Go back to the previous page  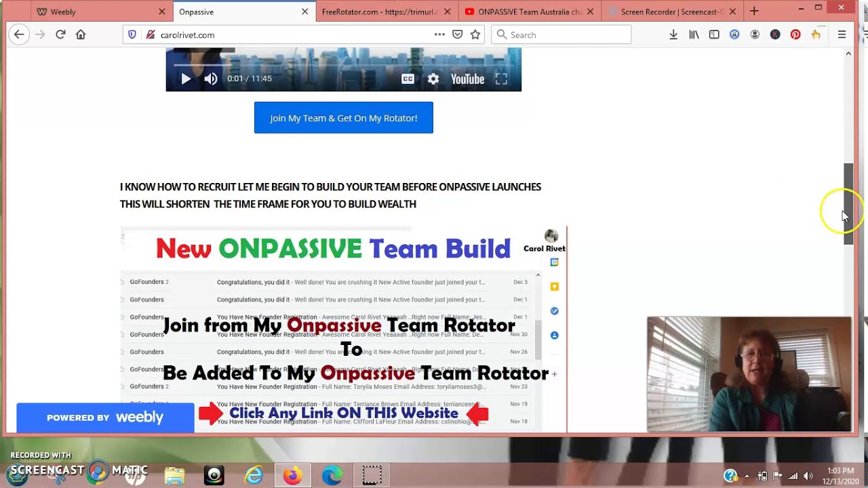pyautogui.click(x=19, y=35)
